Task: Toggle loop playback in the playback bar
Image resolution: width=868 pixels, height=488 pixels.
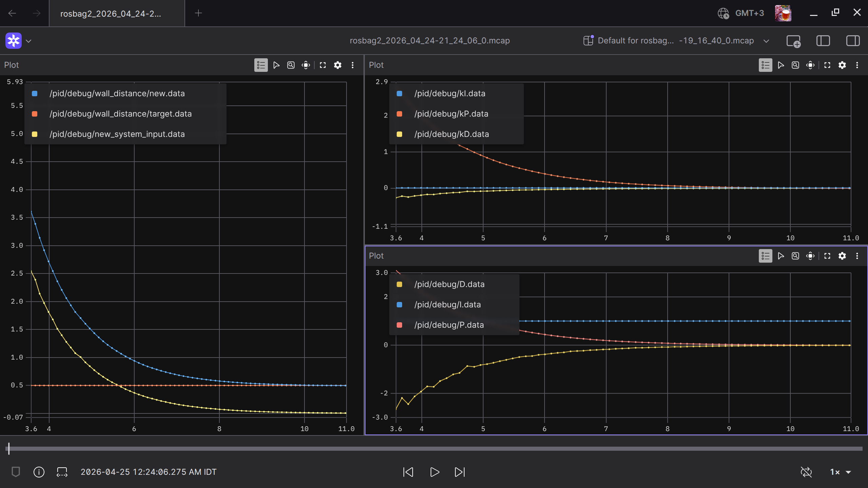Action: coord(806,472)
